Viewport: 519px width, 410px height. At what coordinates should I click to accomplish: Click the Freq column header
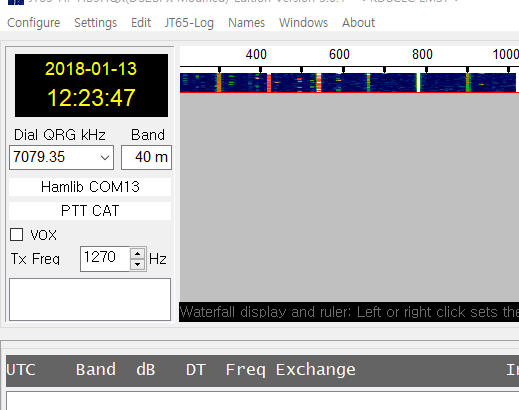pyautogui.click(x=246, y=370)
